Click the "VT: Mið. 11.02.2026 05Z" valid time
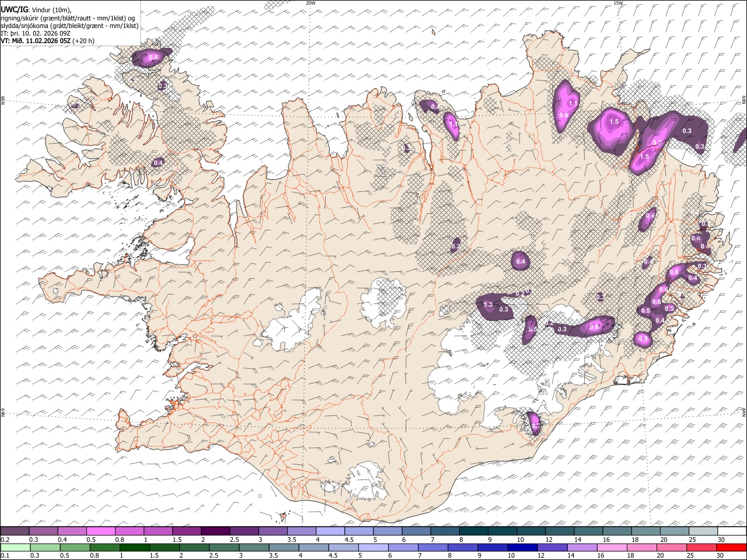The width and height of the screenshot is (747, 560). (36, 41)
